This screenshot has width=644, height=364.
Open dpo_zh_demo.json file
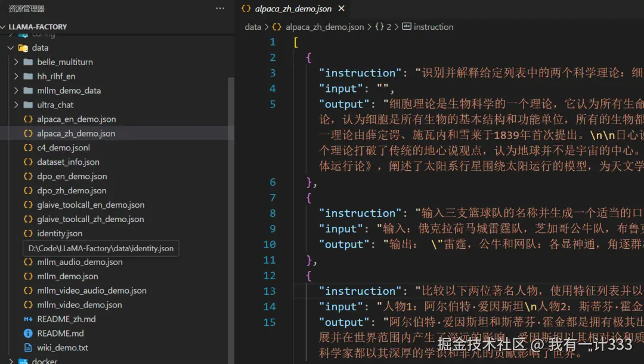(72, 190)
